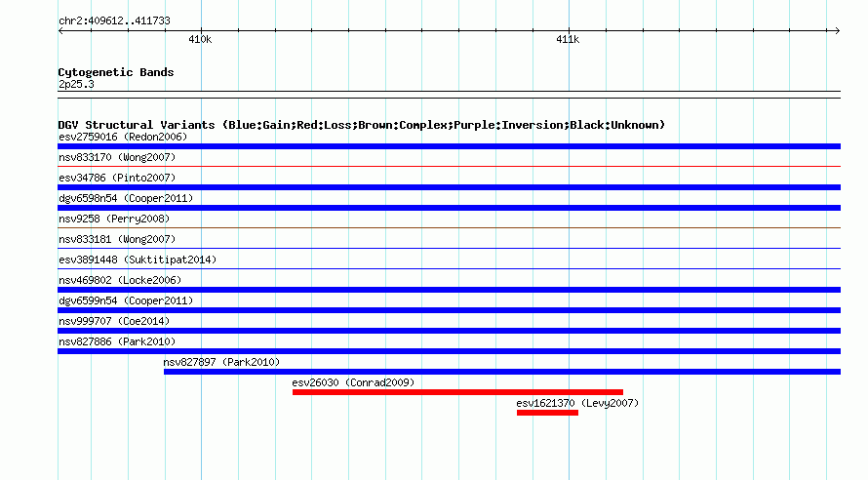Select the nsv469802 blue gain bar
The height and width of the screenshot is (480, 868).
pyautogui.click(x=449, y=290)
